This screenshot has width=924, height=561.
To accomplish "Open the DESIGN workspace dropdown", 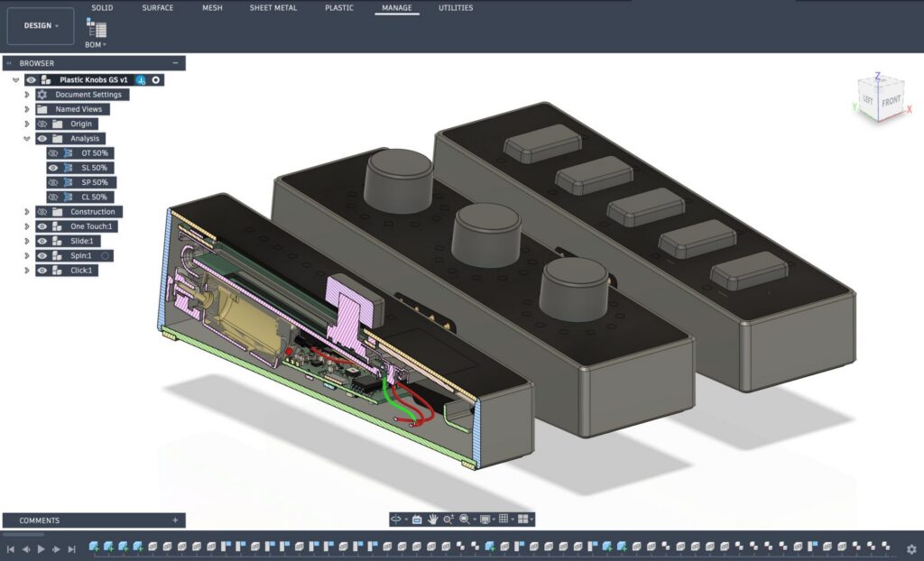I will pyautogui.click(x=41, y=26).
